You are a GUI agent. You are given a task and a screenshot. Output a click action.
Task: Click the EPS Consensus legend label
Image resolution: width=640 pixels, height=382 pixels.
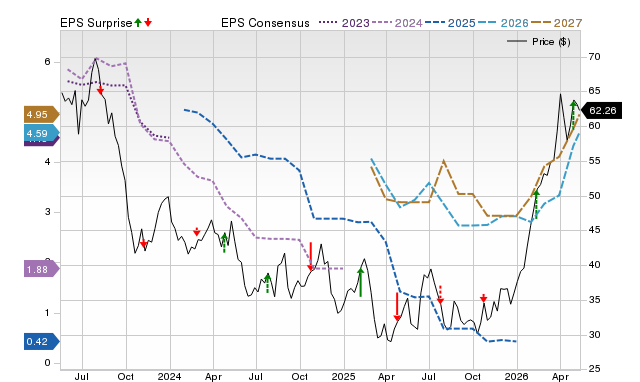tap(265, 23)
